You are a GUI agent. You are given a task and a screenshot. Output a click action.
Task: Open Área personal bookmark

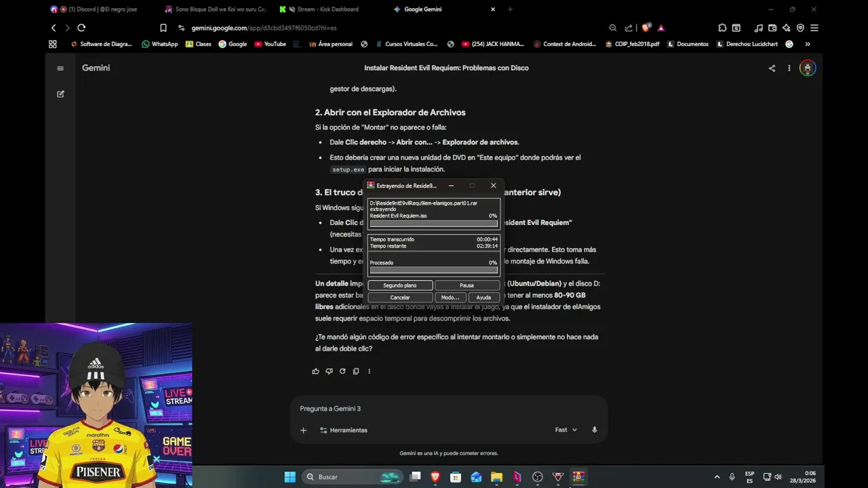click(x=330, y=44)
